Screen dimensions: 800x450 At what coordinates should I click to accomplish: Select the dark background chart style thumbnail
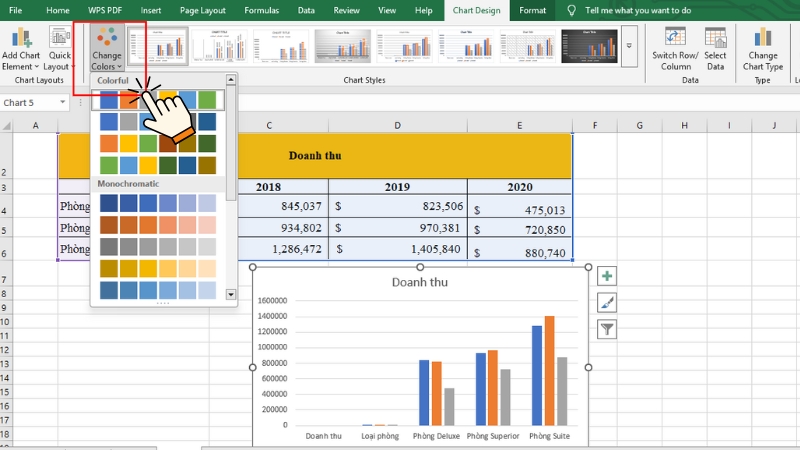[x=589, y=45]
